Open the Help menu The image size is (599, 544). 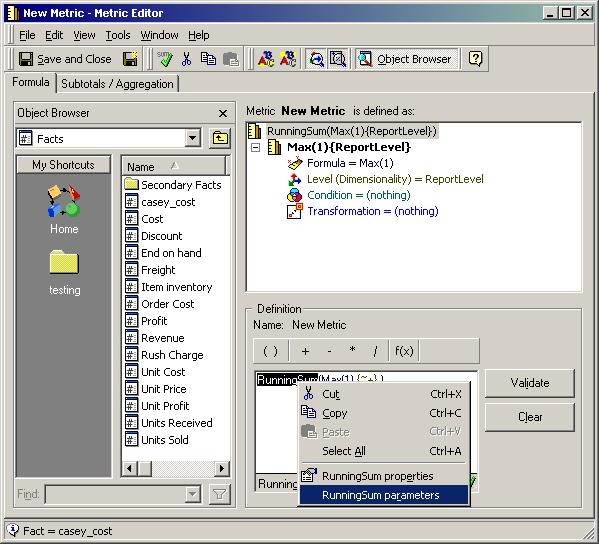point(199,35)
